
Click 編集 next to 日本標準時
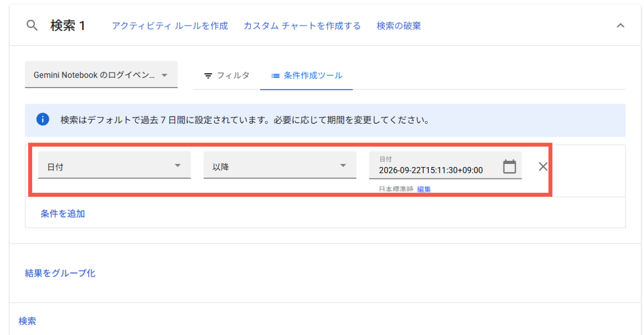(x=424, y=189)
